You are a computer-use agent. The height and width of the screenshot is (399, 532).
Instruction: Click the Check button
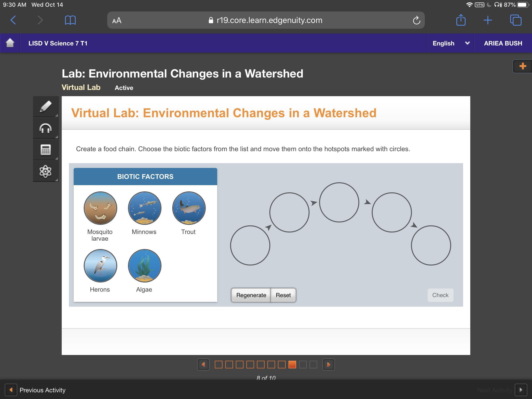pos(440,295)
